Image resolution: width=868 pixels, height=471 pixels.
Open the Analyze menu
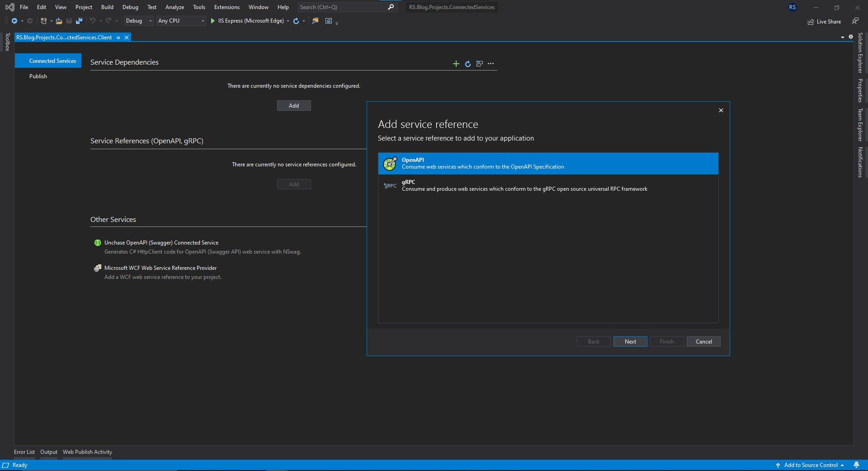coord(175,7)
